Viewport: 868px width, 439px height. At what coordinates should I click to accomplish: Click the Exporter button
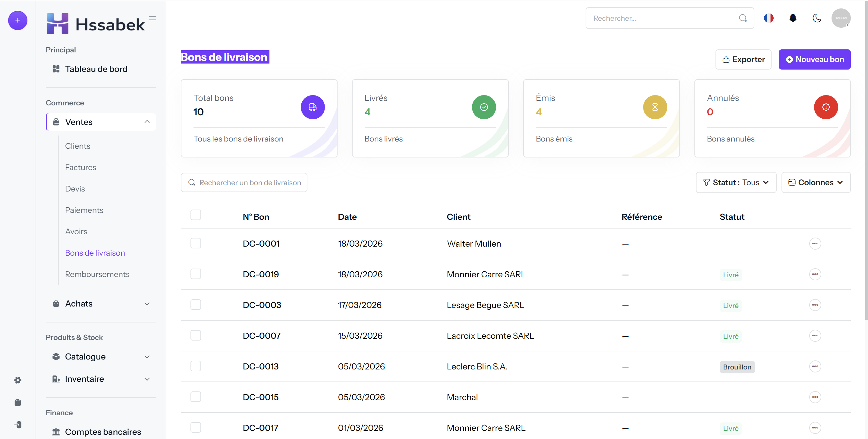coord(743,60)
